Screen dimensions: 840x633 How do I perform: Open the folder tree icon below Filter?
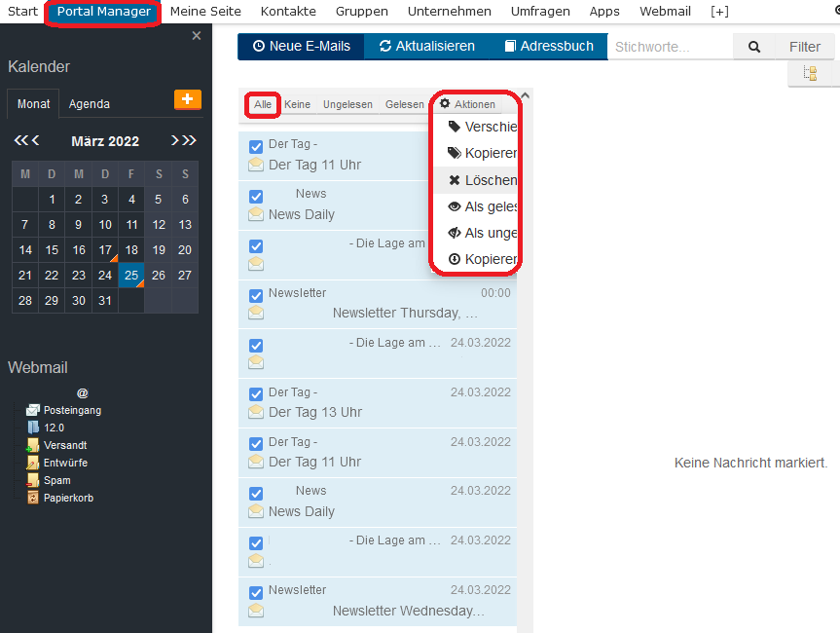[x=810, y=73]
